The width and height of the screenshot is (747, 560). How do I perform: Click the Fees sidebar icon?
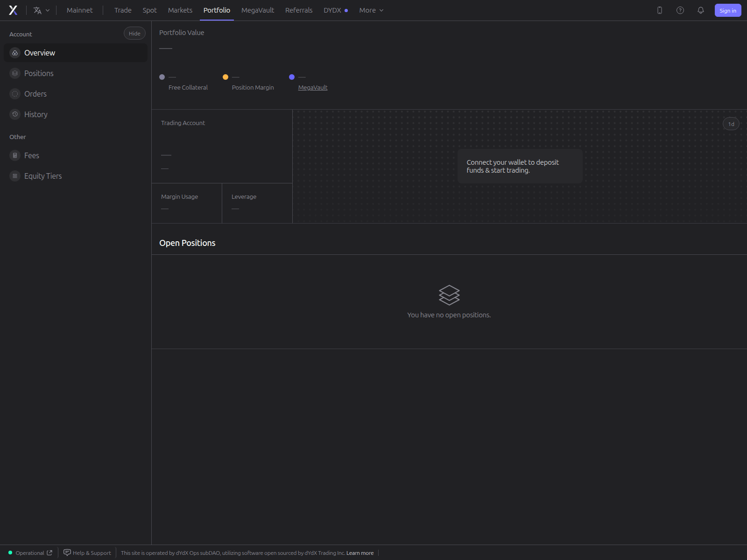(x=15, y=155)
